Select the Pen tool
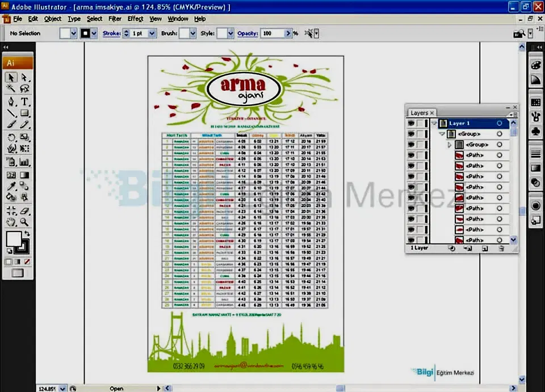The height and width of the screenshot is (392, 545). point(11,102)
